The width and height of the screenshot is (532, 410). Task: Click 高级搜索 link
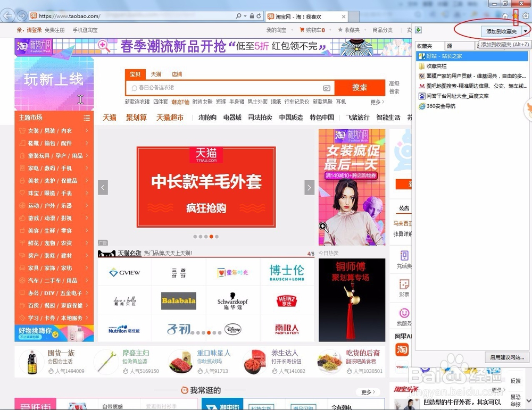(x=394, y=87)
